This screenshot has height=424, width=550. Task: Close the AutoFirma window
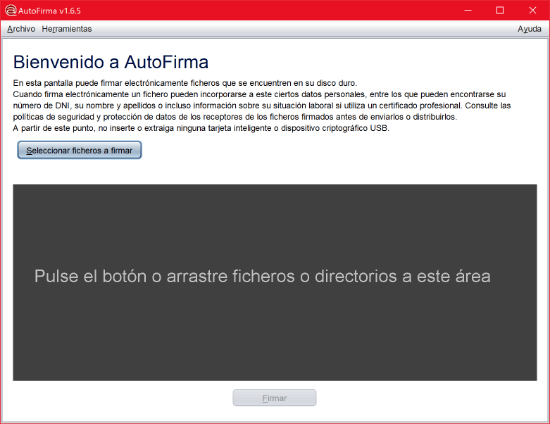(532, 10)
